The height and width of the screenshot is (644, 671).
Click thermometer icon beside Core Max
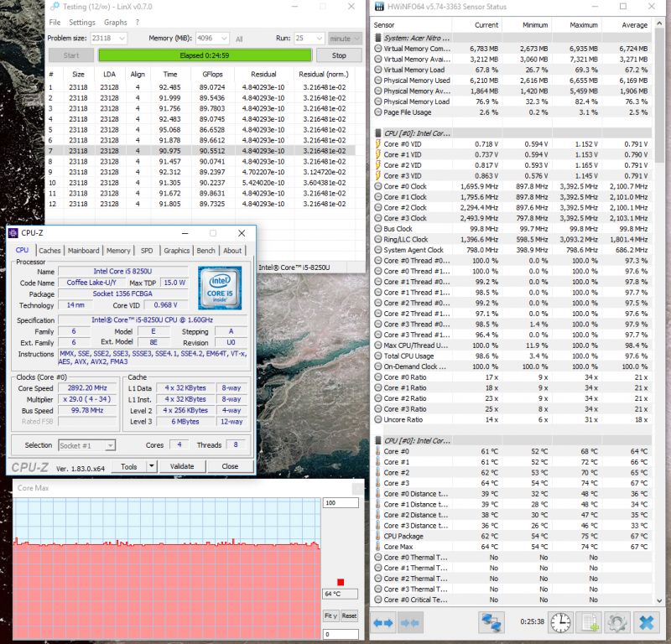pos(378,547)
